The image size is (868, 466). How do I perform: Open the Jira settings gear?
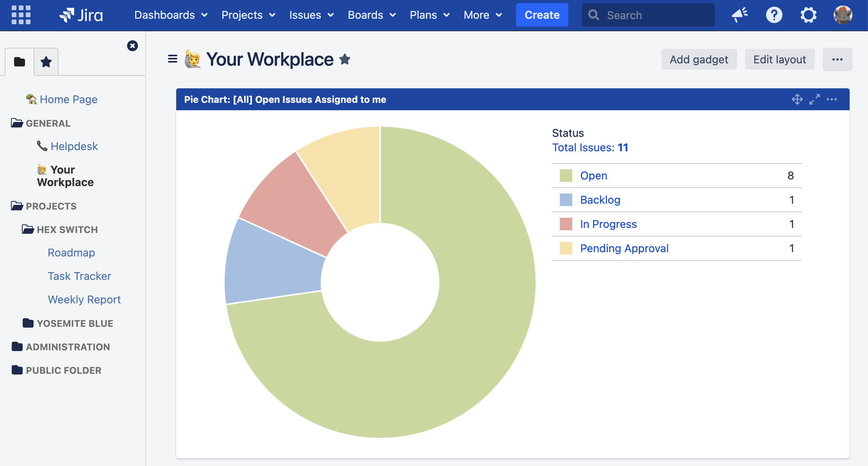click(x=808, y=15)
